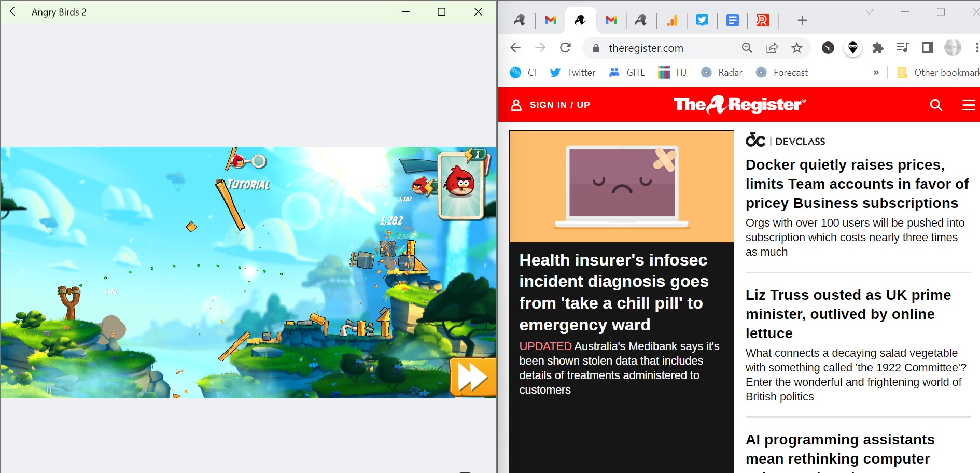Screen dimensions: 980x473
Task: Open the Extensions puzzle icon
Action: pos(878,48)
